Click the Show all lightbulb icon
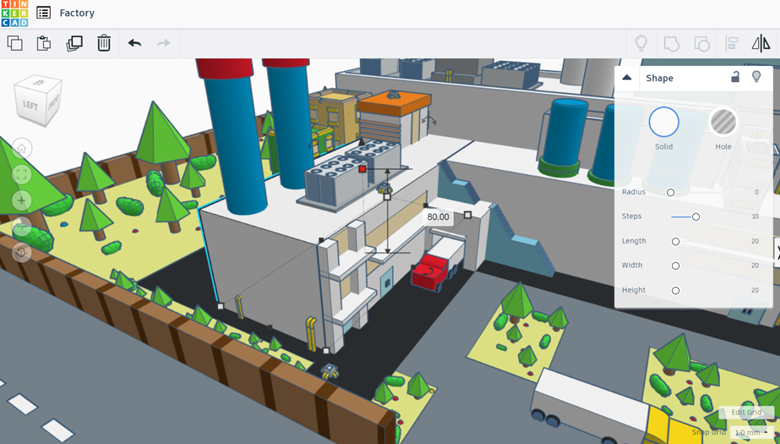This screenshot has width=780, height=444. coord(641,43)
